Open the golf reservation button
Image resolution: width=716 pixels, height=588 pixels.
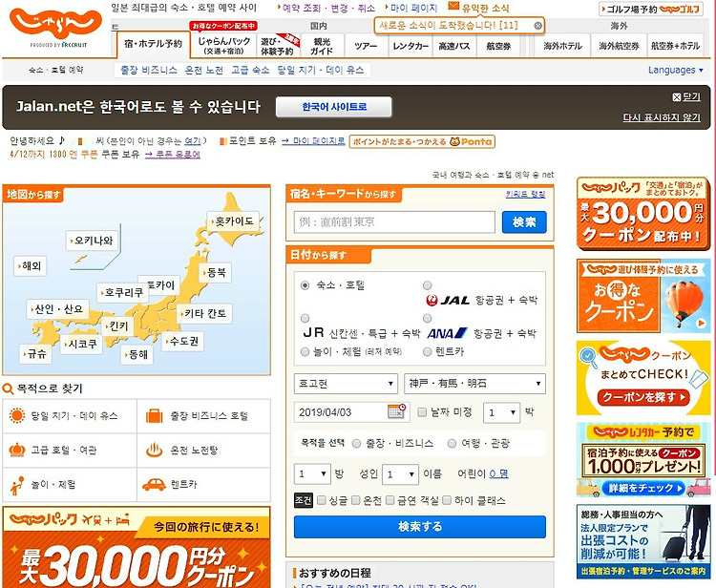[x=651, y=9]
